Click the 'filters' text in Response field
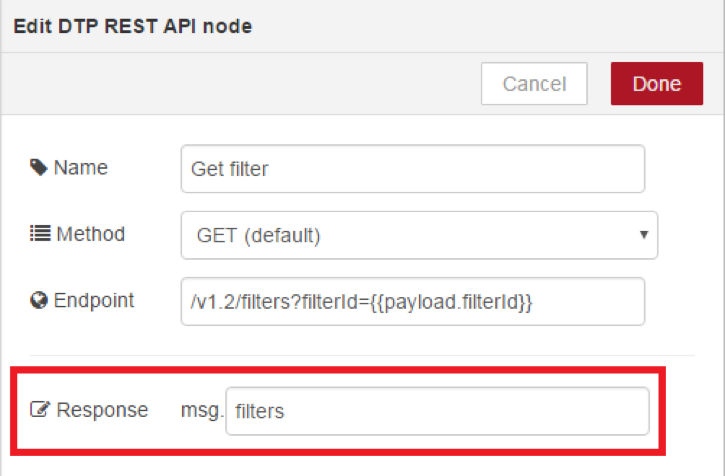This screenshot has width=725, height=476. pos(259,411)
